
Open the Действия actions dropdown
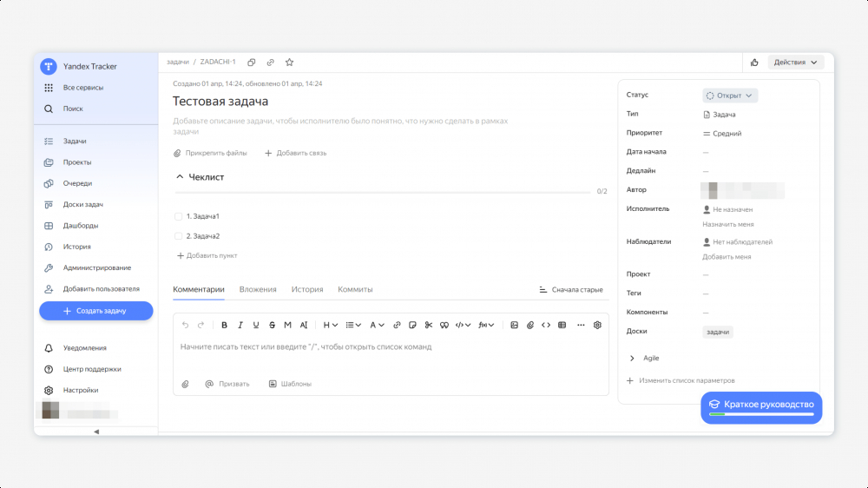pos(796,63)
